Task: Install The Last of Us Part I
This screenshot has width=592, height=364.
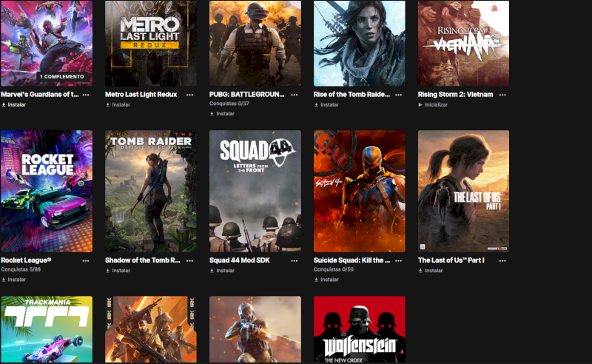Action: [431, 270]
